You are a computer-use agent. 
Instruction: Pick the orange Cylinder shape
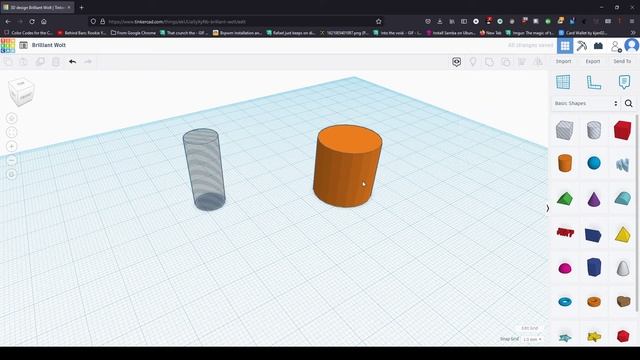[565, 163]
